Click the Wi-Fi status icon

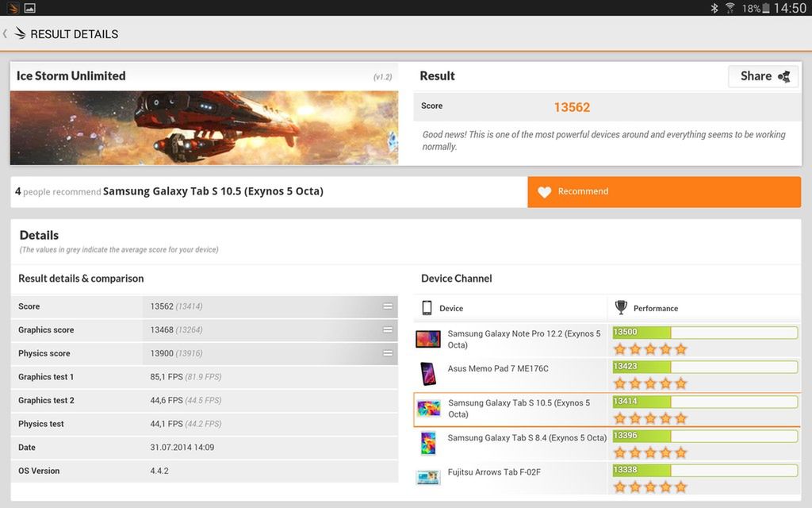(x=730, y=8)
